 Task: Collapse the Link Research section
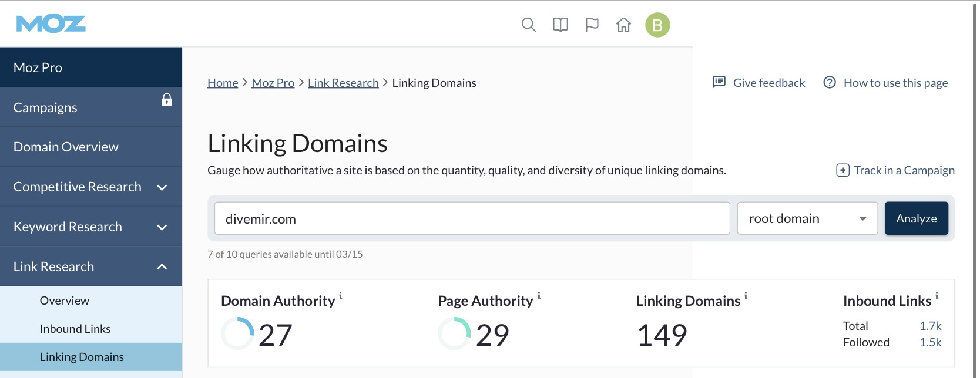pos(162,267)
